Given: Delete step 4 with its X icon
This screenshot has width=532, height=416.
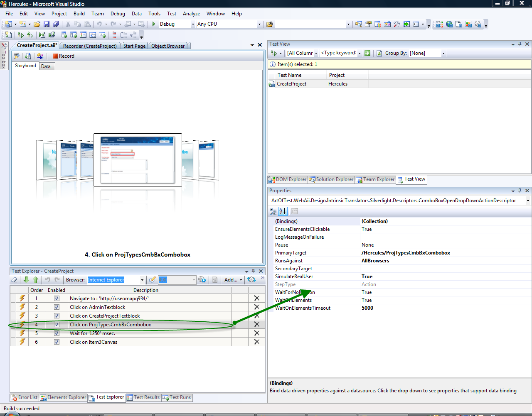Looking at the screenshot, I should pyautogui.click(x=257, y=325).
